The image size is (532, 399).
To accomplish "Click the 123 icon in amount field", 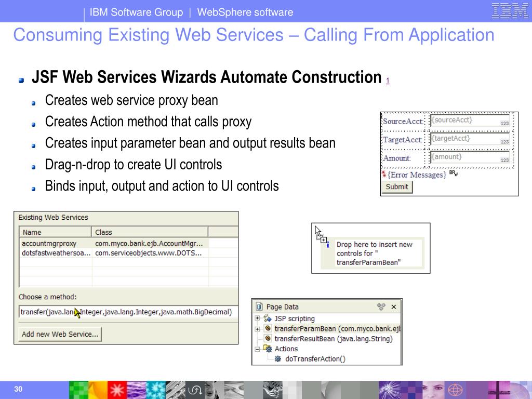I will pyautogui.click(x=504, y=160).
